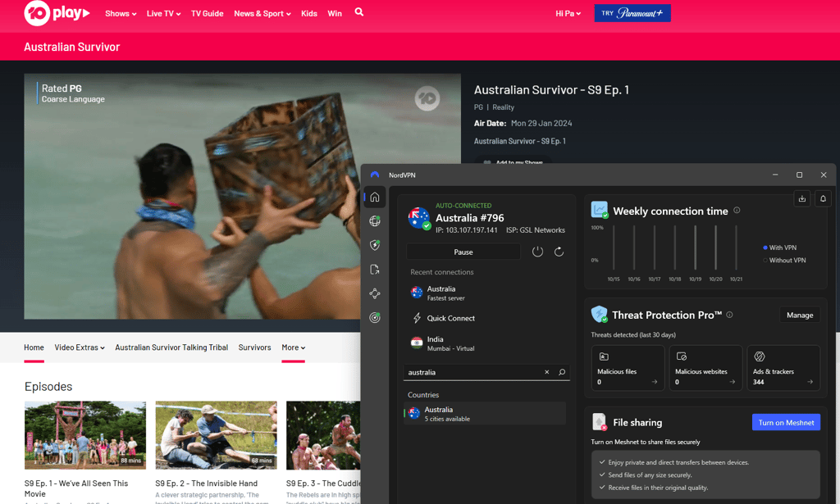Click Add to my Shows button
Screen dimensions: 840x504
[513, 161]
